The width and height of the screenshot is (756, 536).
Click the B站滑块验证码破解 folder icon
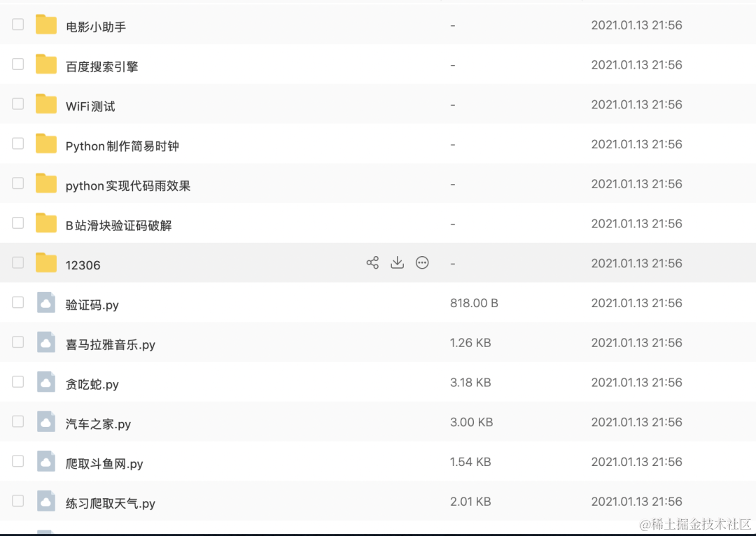[46, 223]
